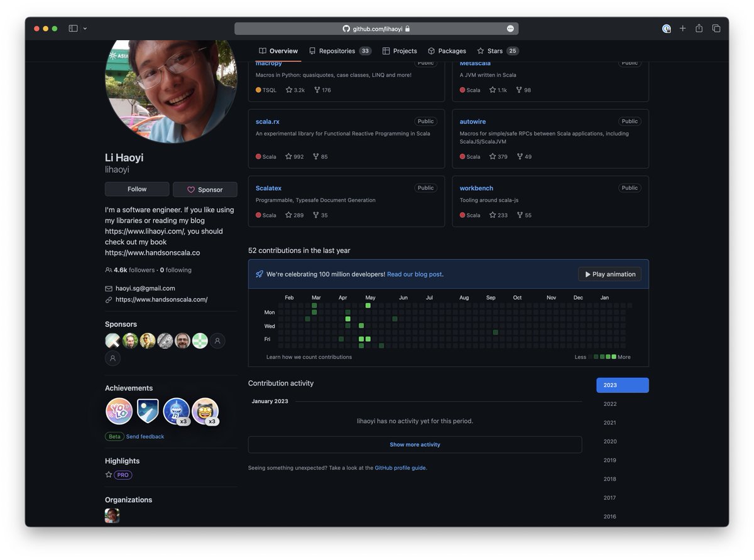Open the GitHub profile guide link
Image resolution: width=754 pixels, height=560 pixels.
[400, 468]
